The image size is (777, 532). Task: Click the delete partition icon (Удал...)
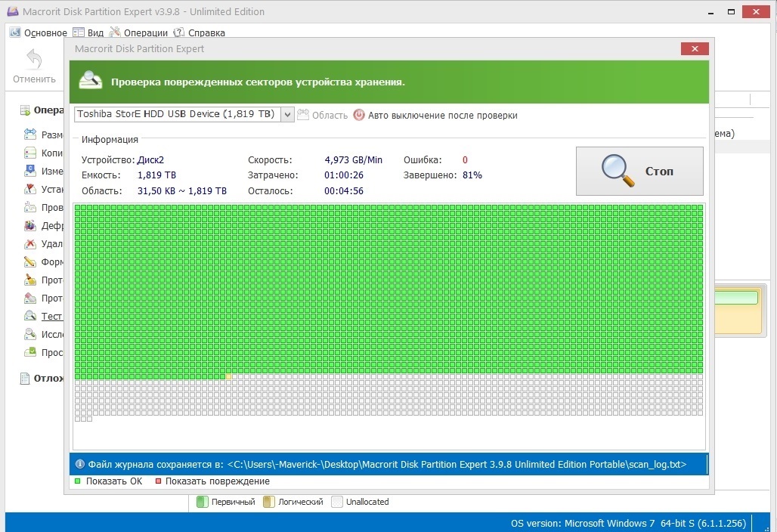point(30,243)
